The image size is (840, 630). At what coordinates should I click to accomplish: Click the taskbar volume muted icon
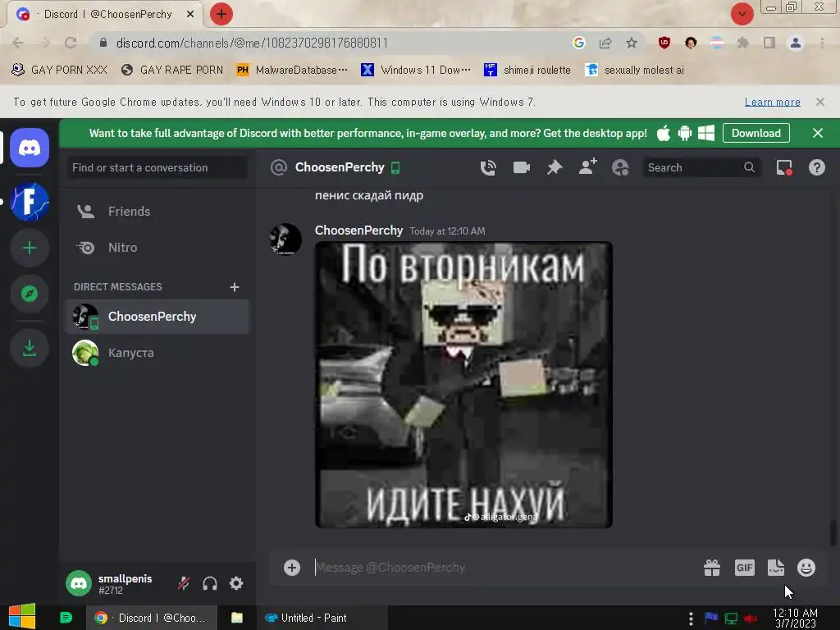click(x=750, y=619)
